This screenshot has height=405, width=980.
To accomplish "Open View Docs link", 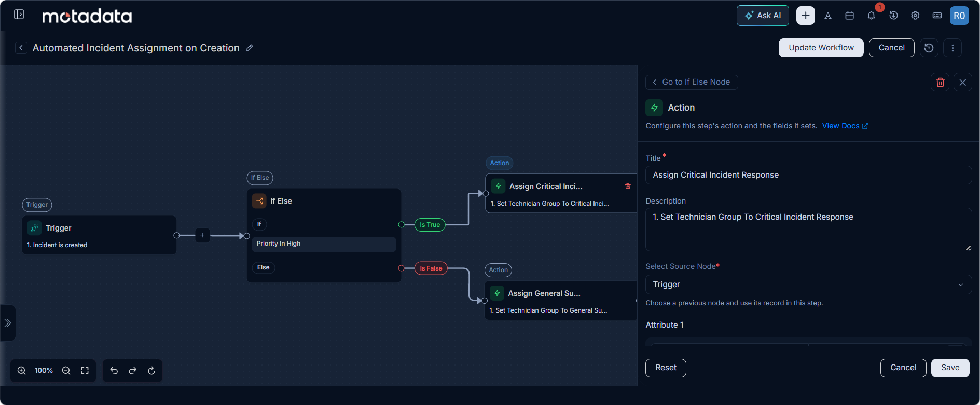I will pyautogui.click(x=845, y=126).
